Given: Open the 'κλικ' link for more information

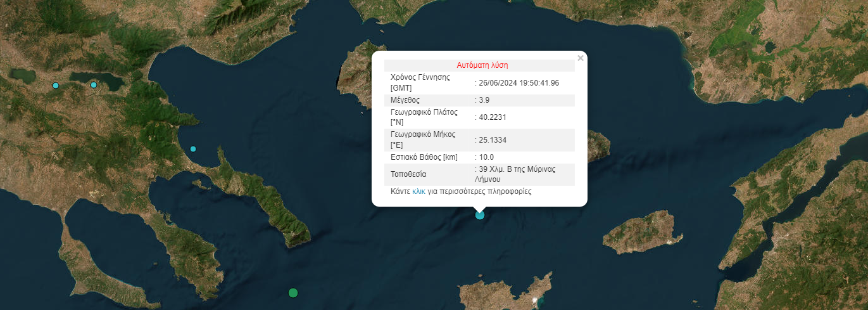Looking at the screenshot, I should [x=418, y=191].
